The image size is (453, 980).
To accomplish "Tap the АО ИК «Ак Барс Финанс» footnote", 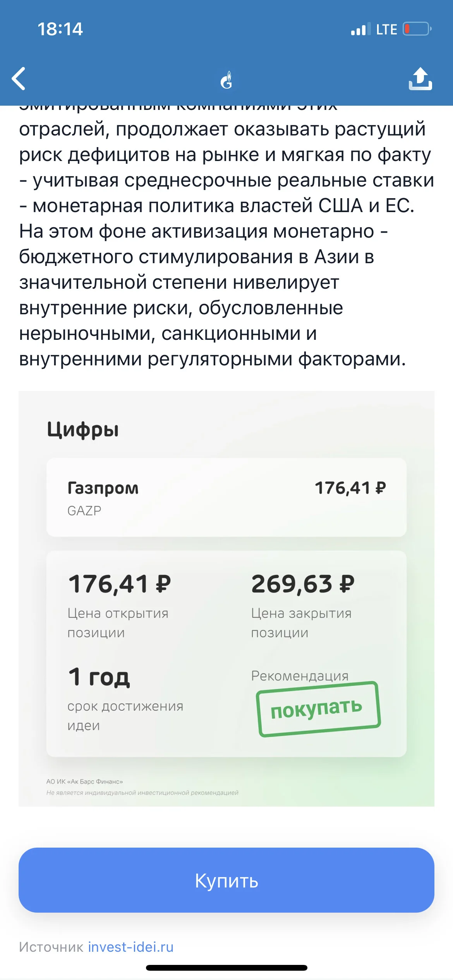I will (x=84, y=781).
